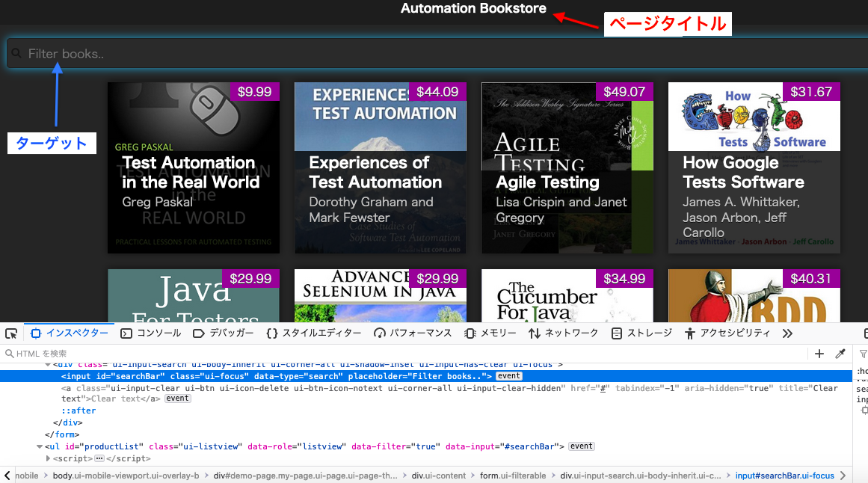The height and width of the screenshot is (483, 868).
Task: Switch to the メモリー tab
Action: click(490, 333)
